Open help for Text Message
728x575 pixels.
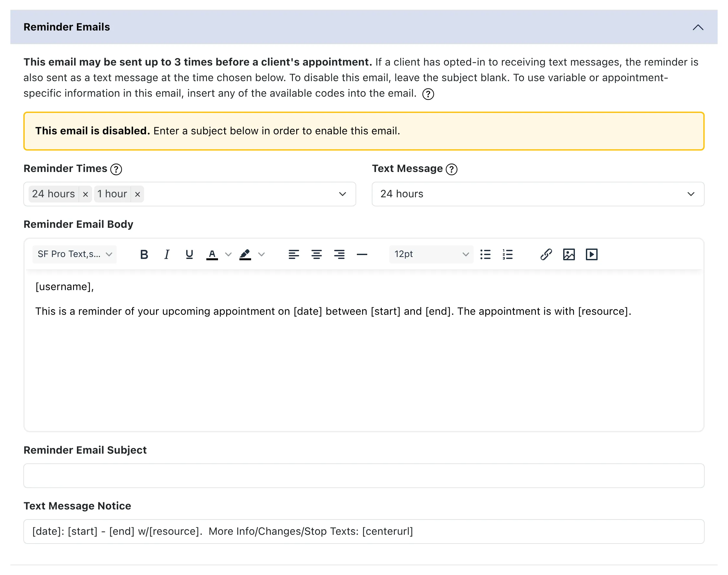tap(451, 169)
